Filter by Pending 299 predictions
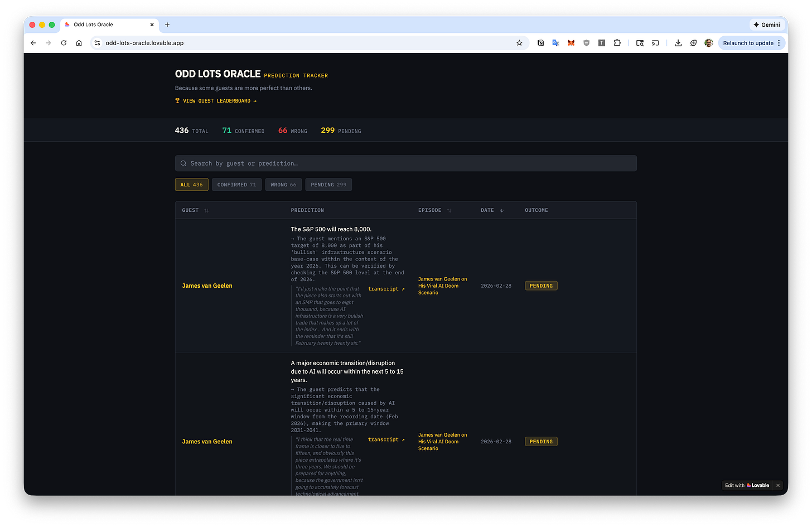The width and height of the screenshot is (812, 527). 328,185
